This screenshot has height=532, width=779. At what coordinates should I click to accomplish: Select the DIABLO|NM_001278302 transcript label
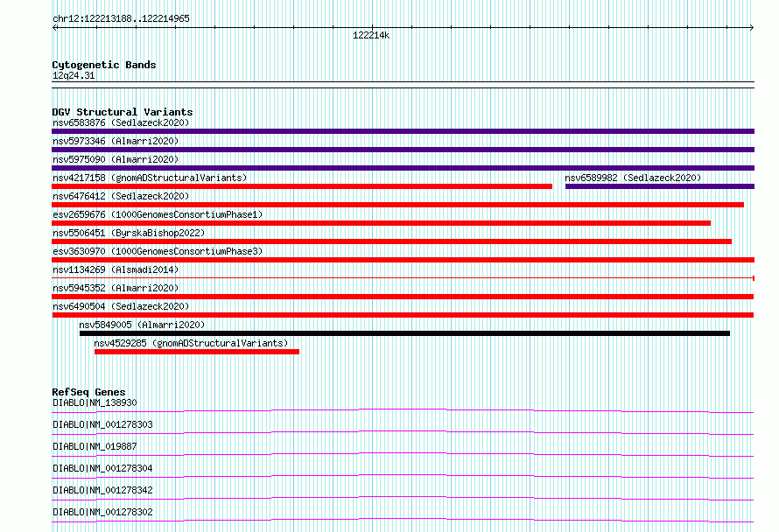(102, 512)
